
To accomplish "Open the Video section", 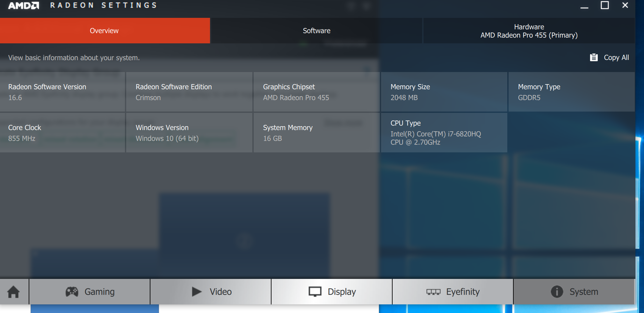I will coord(211,292).
